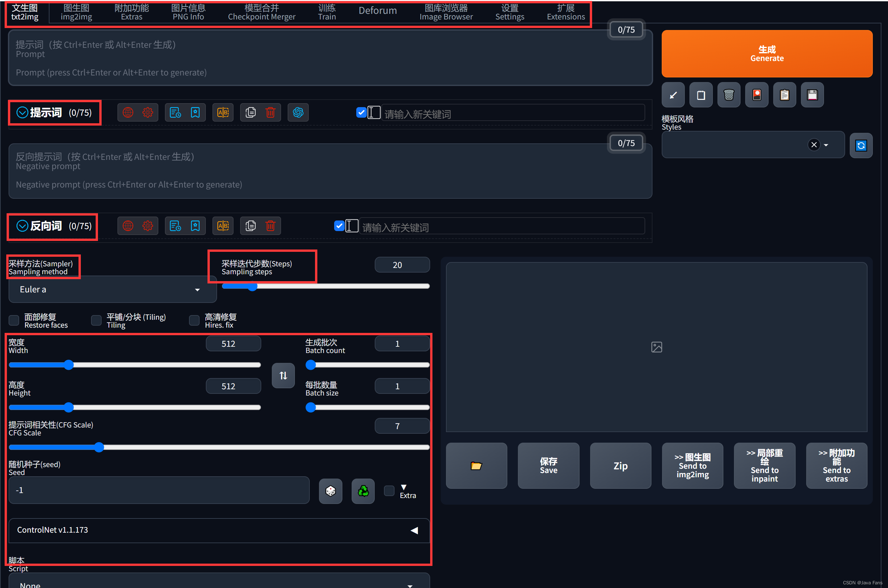The image size is (888, 588).
Task: Swap width and height values
Action: pos(283,375)
